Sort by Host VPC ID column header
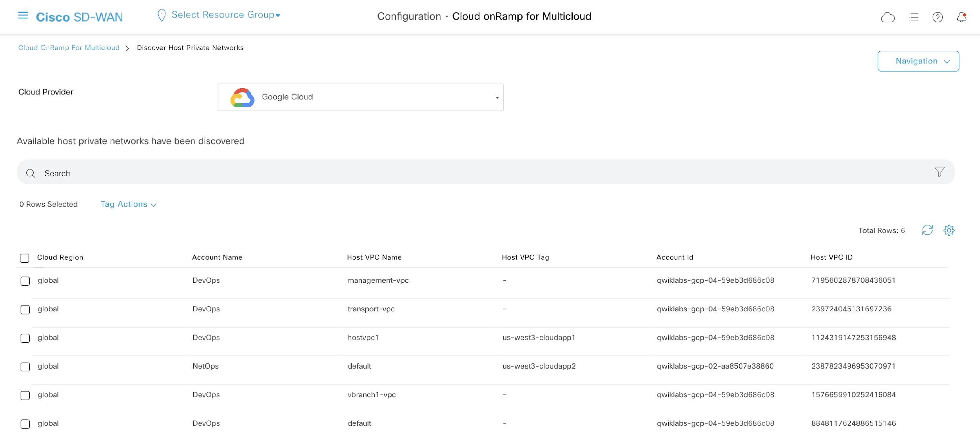Viewport: 980px width, 445px height. click(x=831, y=257)
